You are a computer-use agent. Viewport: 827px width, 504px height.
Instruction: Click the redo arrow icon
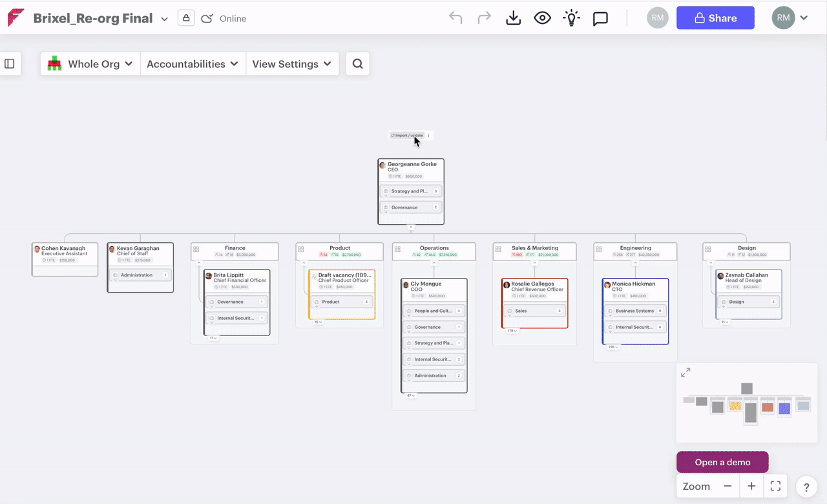tap(484, 18)
